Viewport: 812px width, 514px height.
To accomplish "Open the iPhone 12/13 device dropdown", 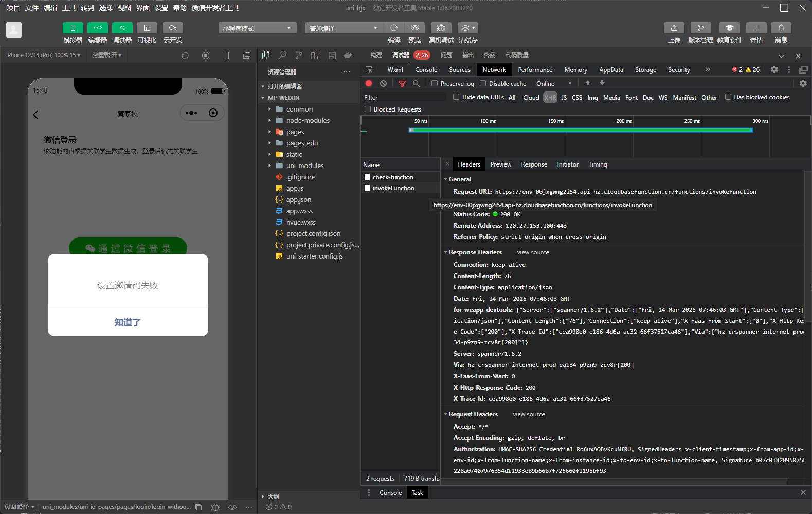I will pos(43,55).
